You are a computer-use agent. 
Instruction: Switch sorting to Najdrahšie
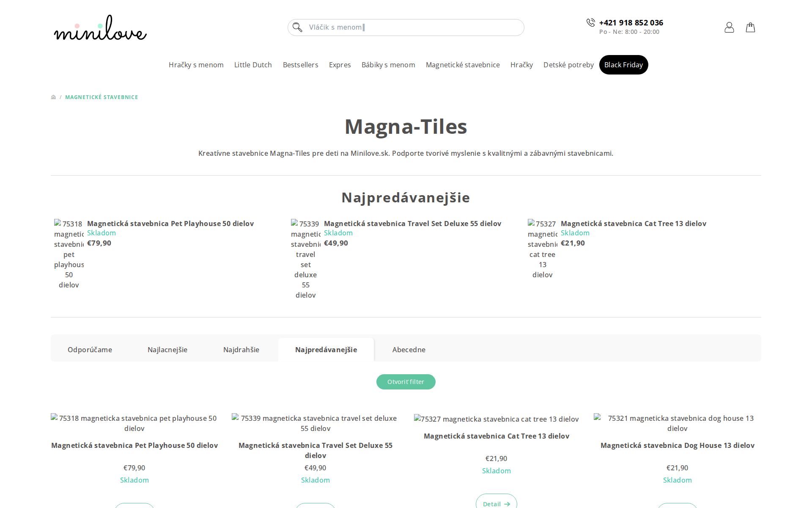tap(241, 350)
